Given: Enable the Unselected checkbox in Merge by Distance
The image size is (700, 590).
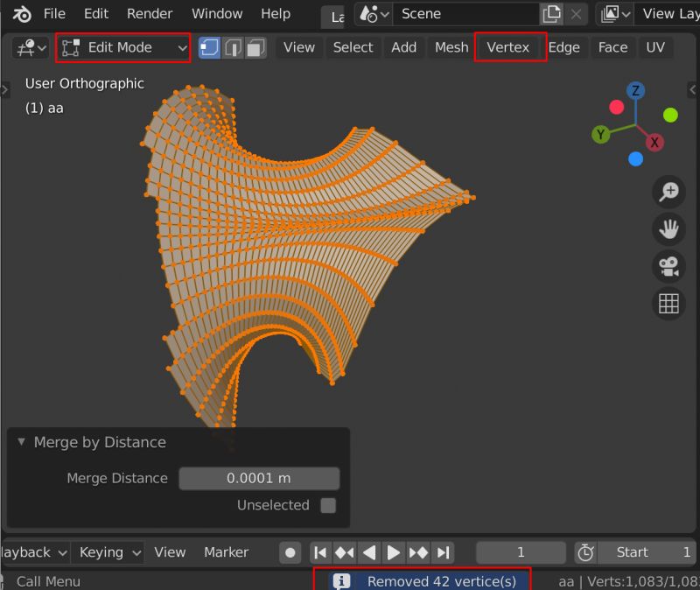Looking at the screenshot, I should (329, 505).
